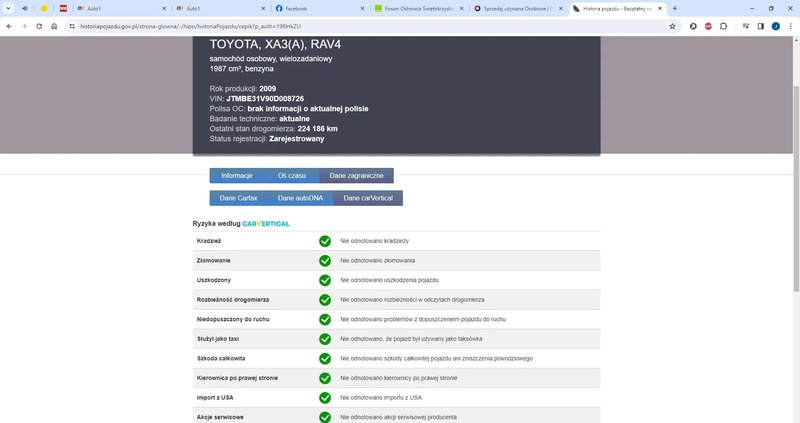Click green check for Akcje serwisowe

point(325,417)
